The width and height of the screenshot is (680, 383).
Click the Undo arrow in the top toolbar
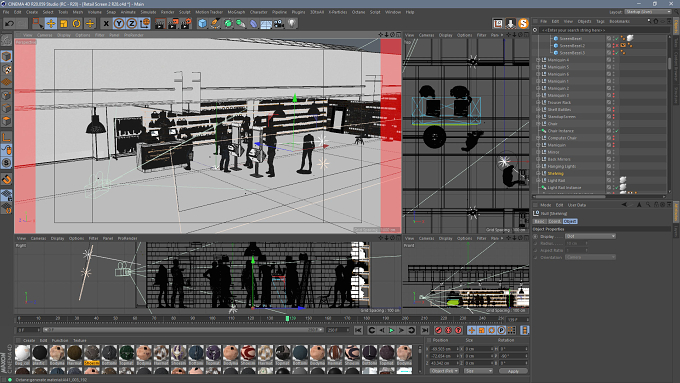9,23
